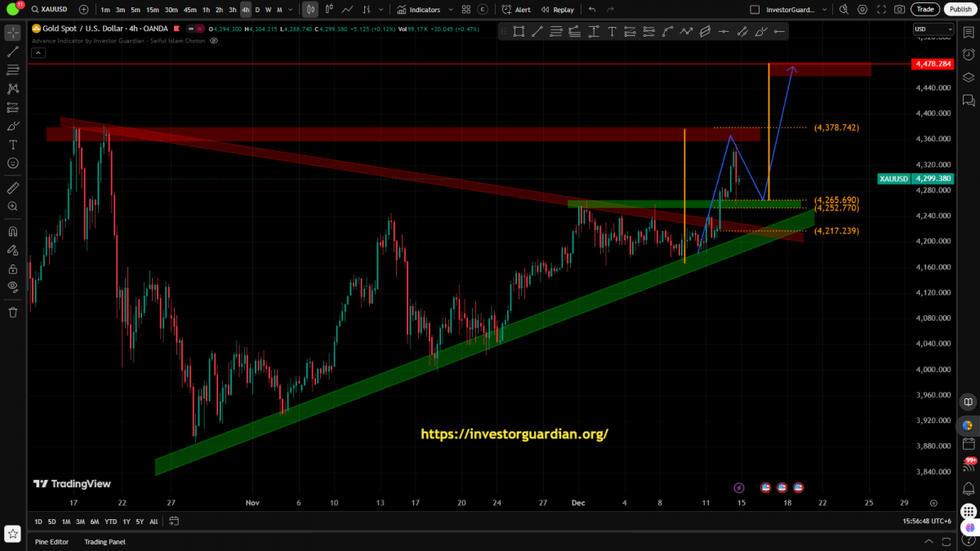980x551 pixels.
Task: Toggle hide all drawings eye icon
Action: (x=12, y=287)
